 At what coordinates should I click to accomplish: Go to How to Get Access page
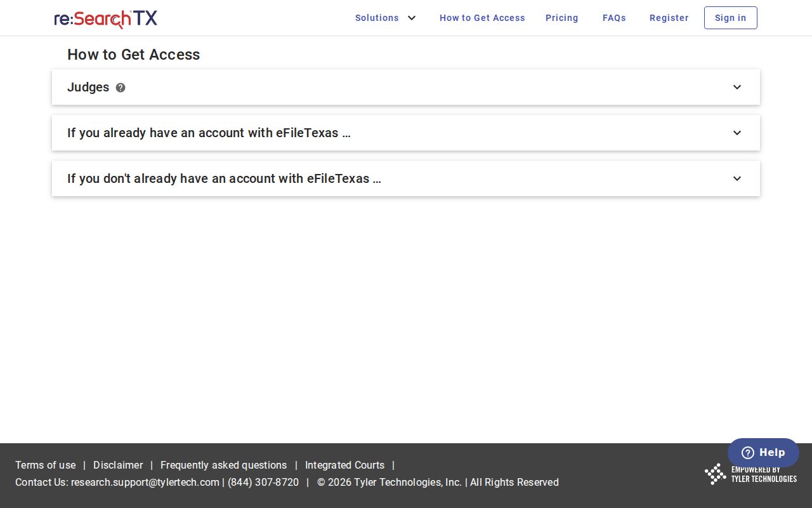click(x=482, y=18)
